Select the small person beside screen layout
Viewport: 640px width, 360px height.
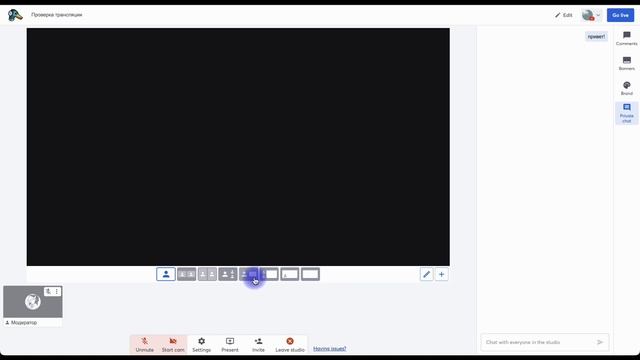click(x=249, y=274)
